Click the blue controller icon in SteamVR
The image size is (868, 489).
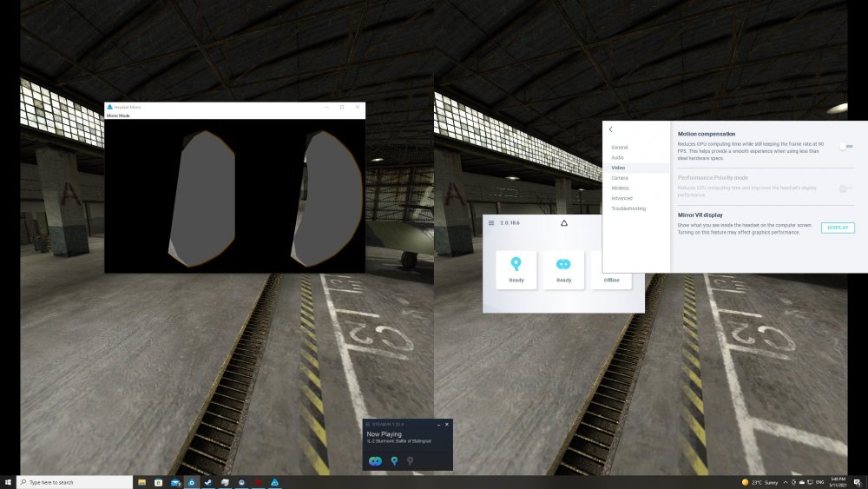(393, 460)
